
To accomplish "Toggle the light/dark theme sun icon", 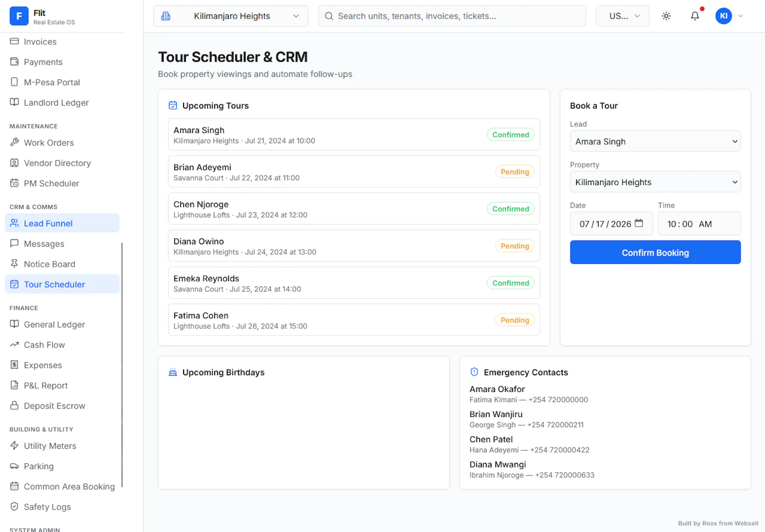I will pyautogui.click(x=666, y=16).
